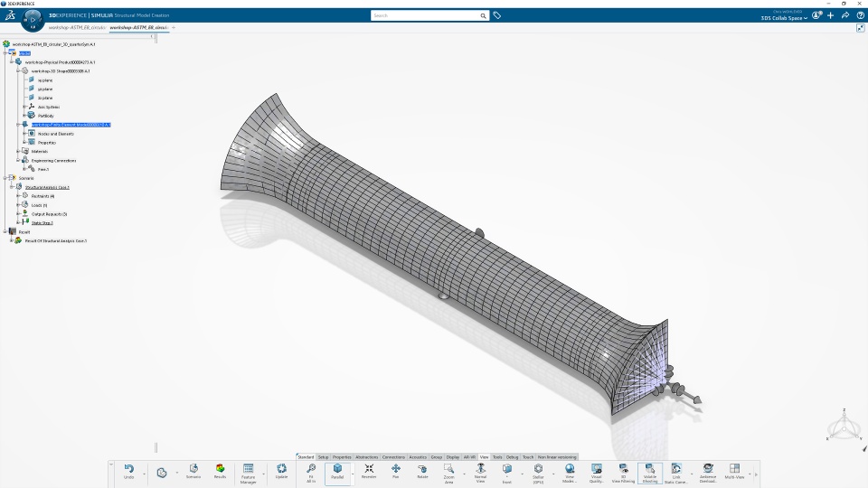The width and height of the screenshot is (868, 488).
Task: Click the 3D View Filtering icon
Action: point(623,469)
